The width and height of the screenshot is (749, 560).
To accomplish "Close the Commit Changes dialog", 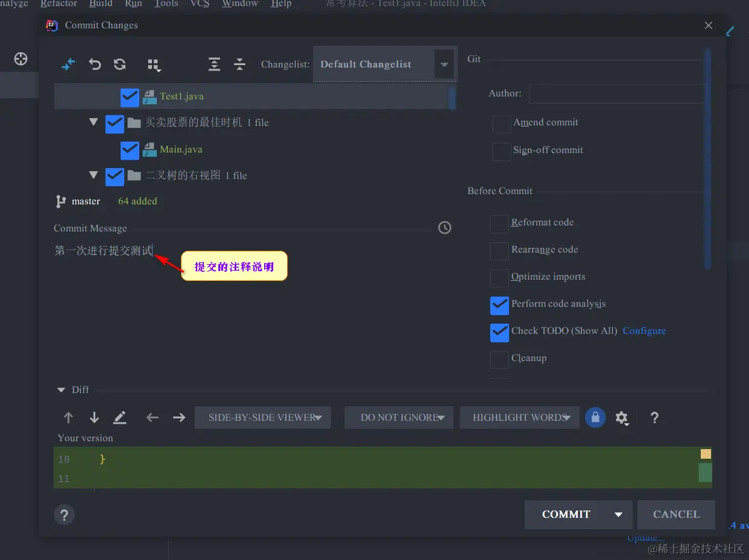I will (x=709, y=25).
